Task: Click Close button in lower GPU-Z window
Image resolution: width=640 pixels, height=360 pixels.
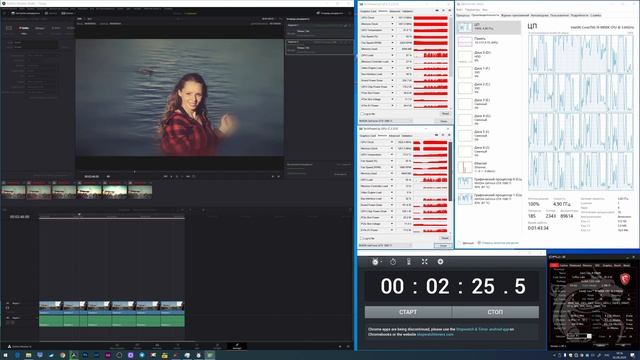Action: click(x=443, y=245)
